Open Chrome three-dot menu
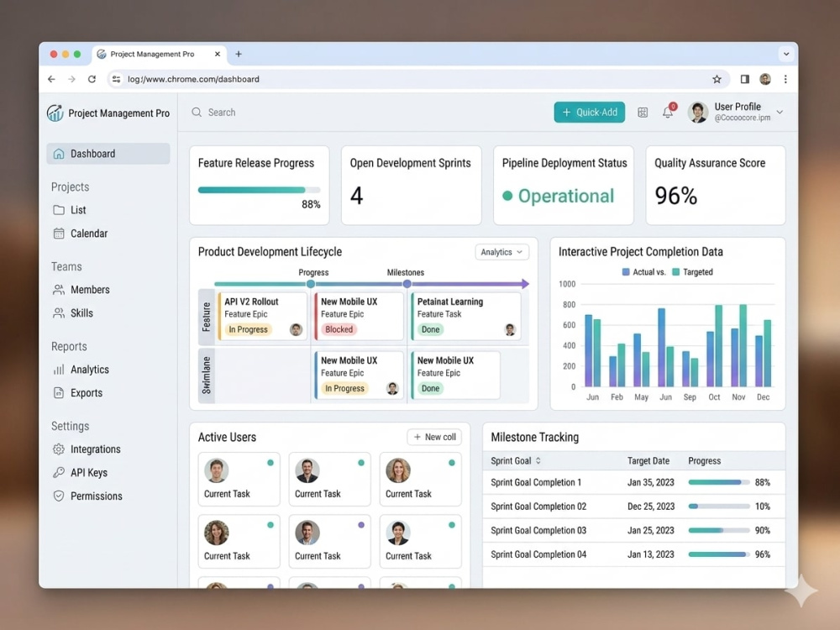Image resolution: width=840 pixels, height=630 pixels. tap(786, 79)
